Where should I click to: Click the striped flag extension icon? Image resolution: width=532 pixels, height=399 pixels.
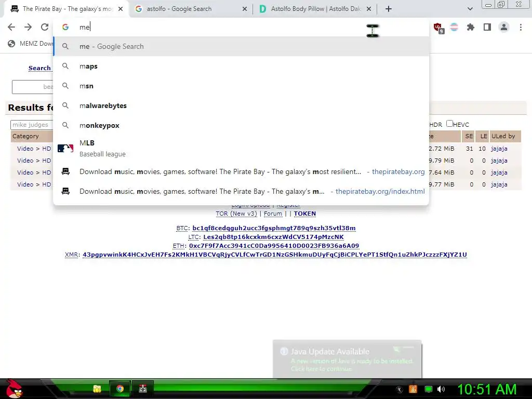click(x=454, y=27)
